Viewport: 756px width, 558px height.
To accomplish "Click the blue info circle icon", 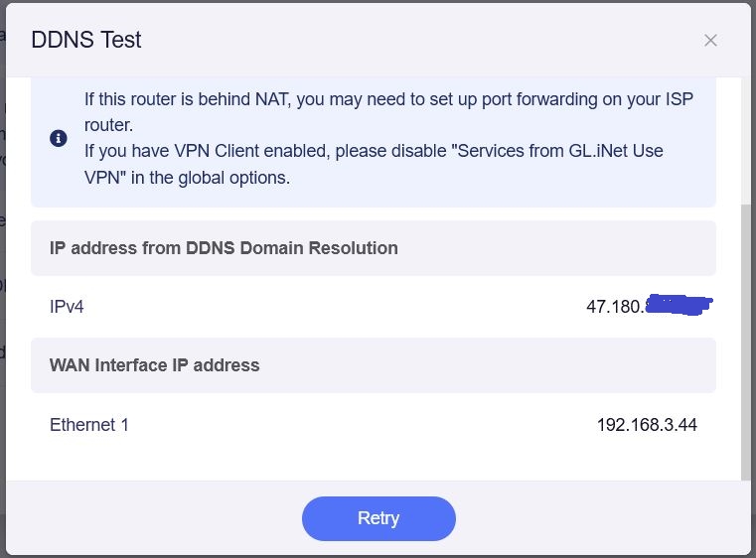I will point(59,138).
